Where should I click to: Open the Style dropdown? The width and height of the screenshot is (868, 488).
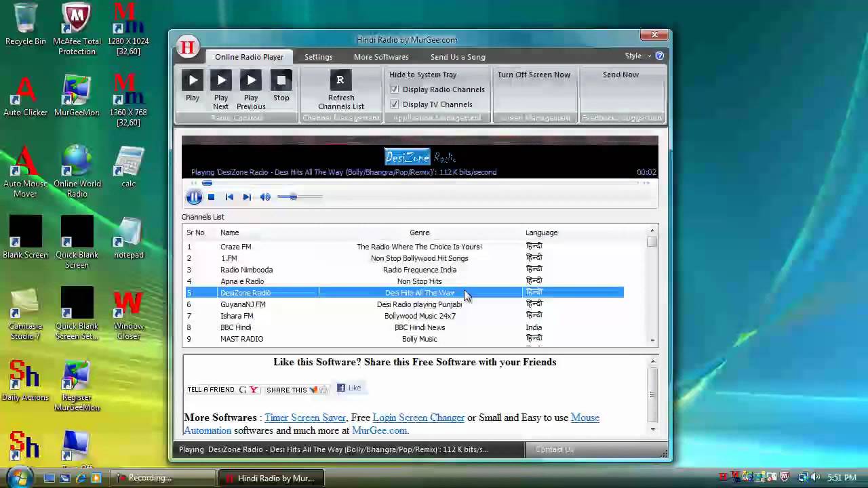click(x=637, y=56)
